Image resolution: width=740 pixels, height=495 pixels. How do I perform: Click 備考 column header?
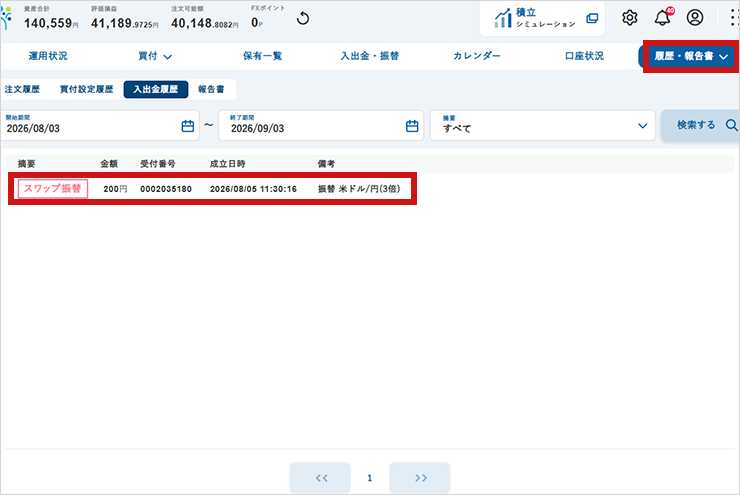pos(326,164)
